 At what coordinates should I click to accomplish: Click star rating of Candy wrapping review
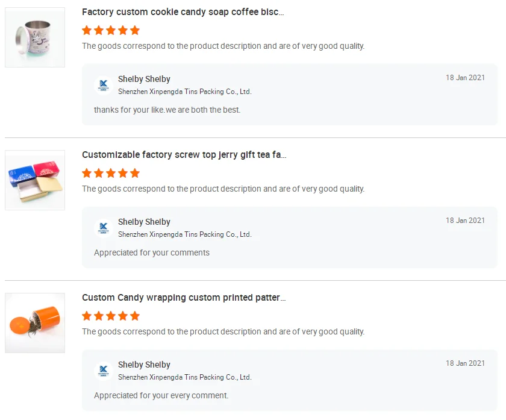click(x=111, y=316)
